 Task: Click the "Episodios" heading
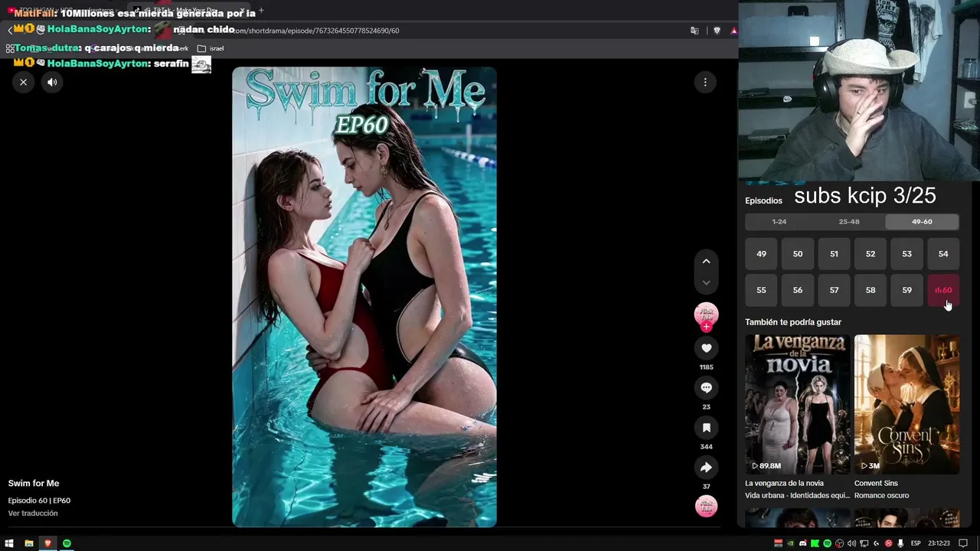pyautogui.click(x=764, y=201)
